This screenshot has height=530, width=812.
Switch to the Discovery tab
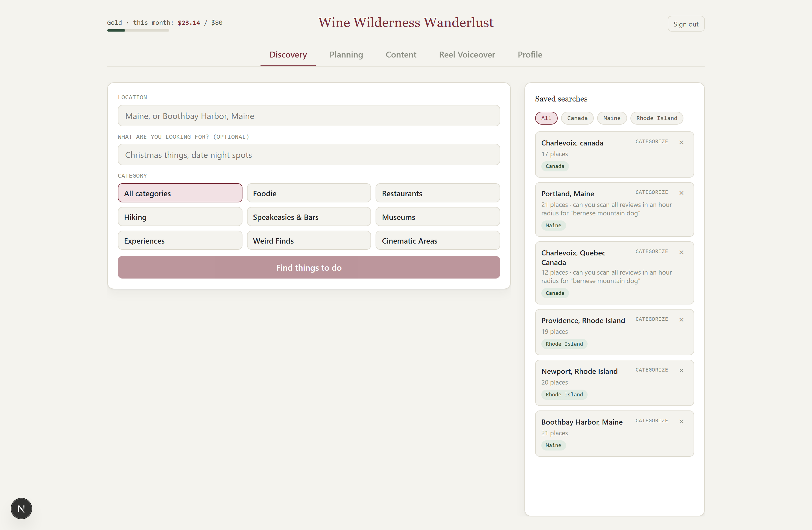pos(288,55)
